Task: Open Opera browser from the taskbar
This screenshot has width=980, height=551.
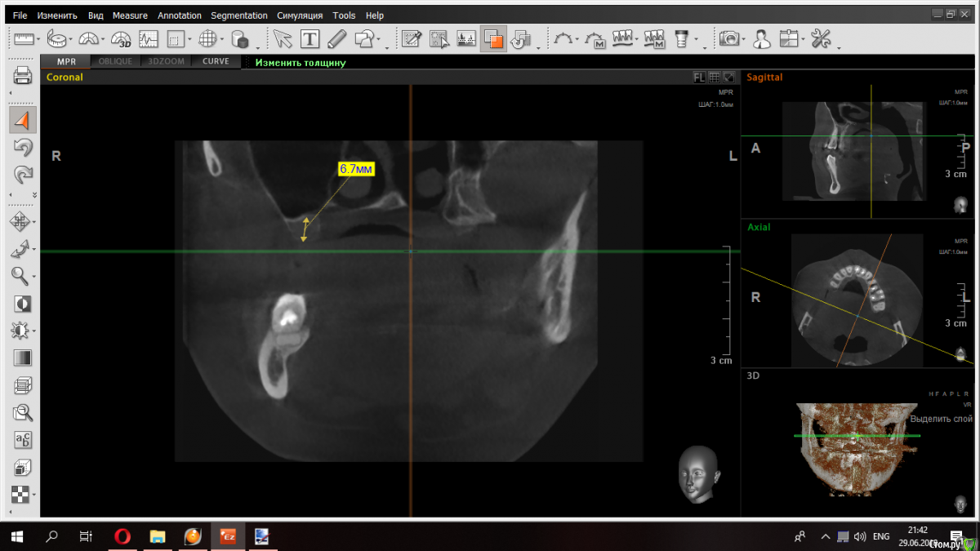Action: [x=122, y=536]
